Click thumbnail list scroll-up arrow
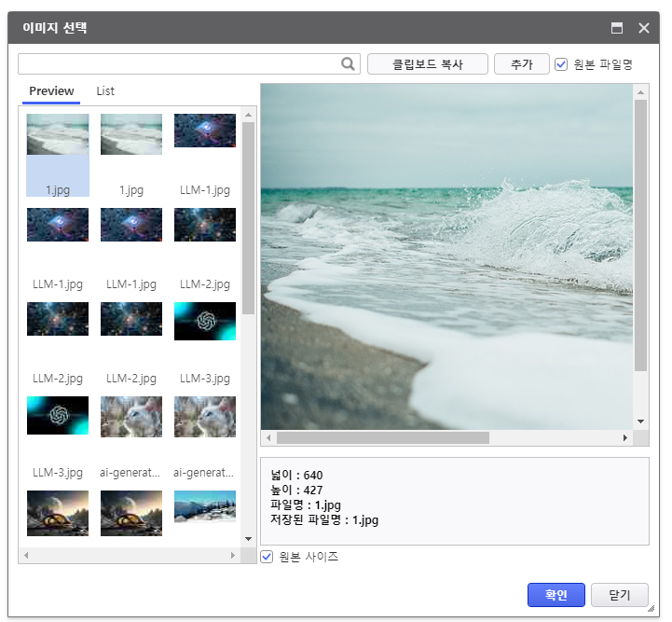672x622 pixels. [x=248, y=116]
